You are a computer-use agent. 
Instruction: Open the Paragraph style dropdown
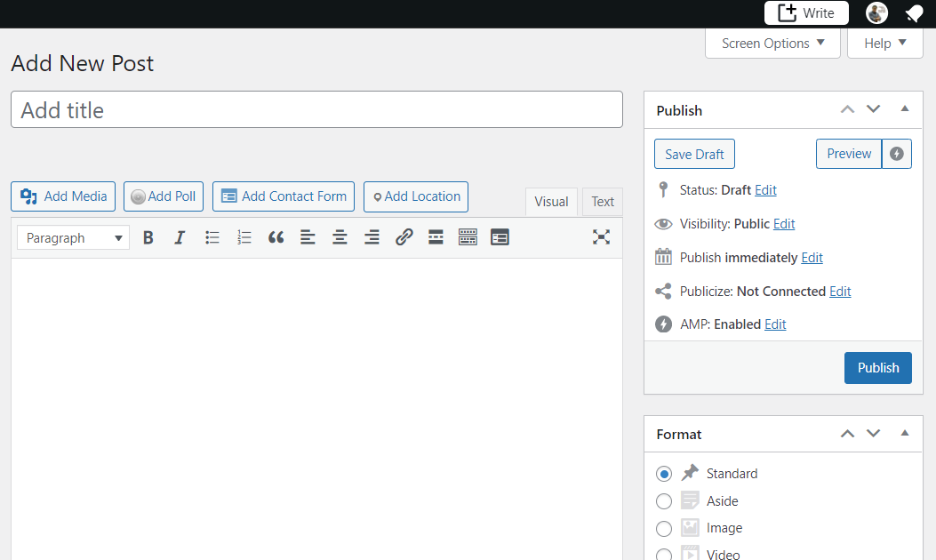point(72,236)
